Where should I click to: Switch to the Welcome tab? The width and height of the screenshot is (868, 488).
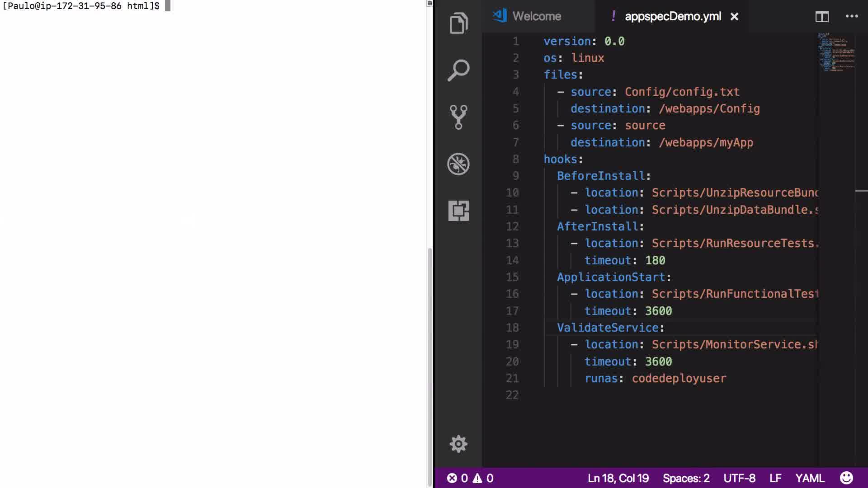click(536, 17)
